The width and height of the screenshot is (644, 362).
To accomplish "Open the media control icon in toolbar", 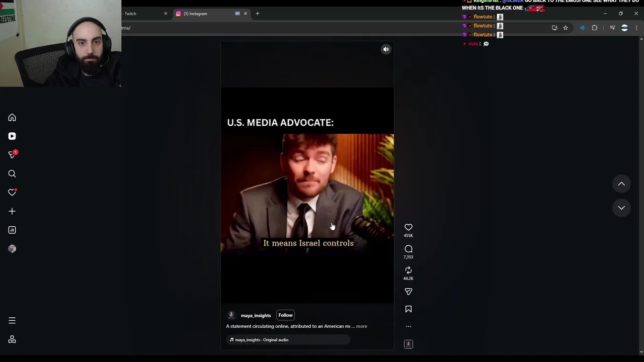I will tap(612, 28).
